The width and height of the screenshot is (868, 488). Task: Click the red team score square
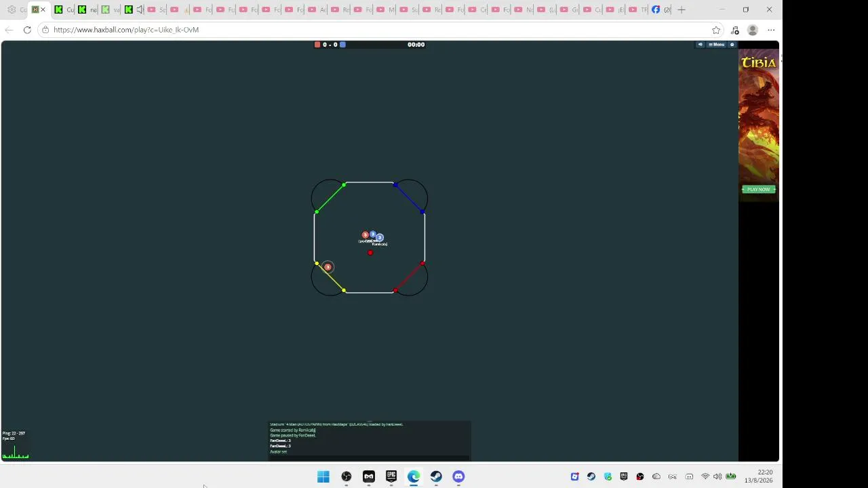tap(317, 45)
